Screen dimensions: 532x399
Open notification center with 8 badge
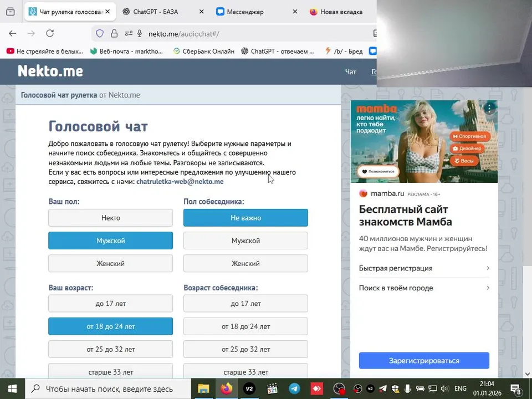point(516,389)
